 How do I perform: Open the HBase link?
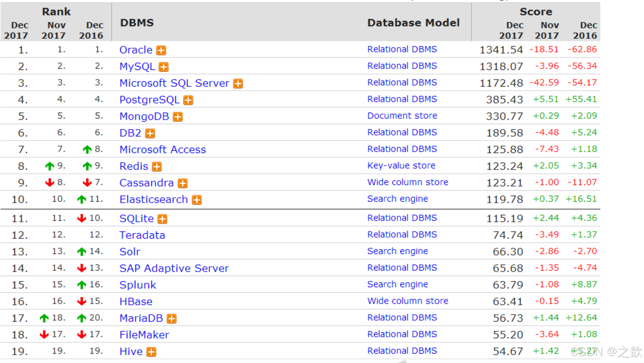coord(136,302)
